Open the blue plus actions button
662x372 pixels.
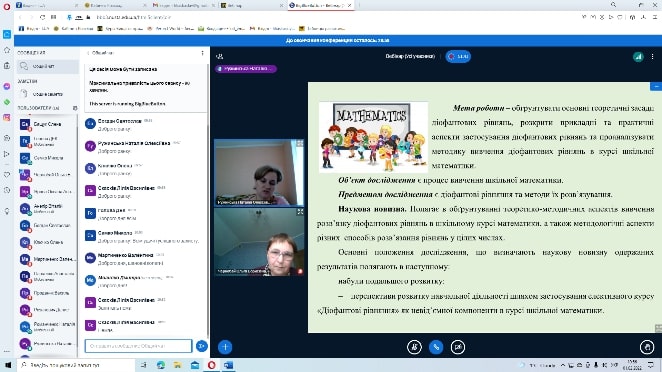[225, 347]
